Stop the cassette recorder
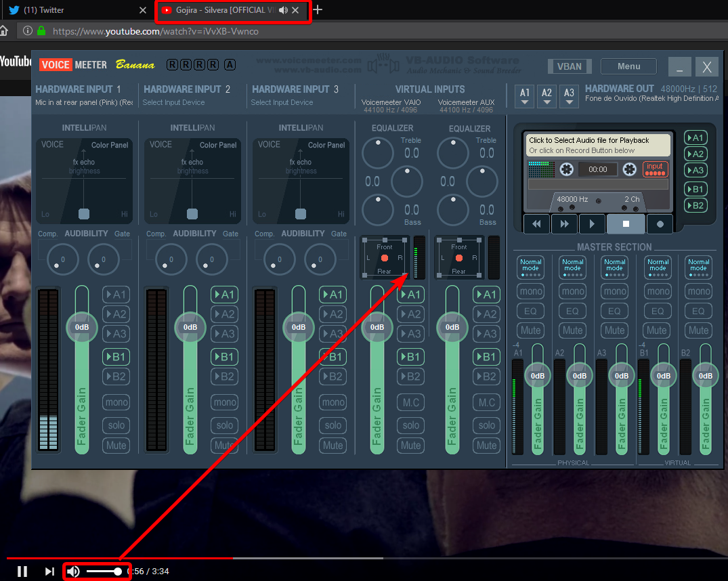The width and height of the screenshot is (728, 581). [626, 224]
